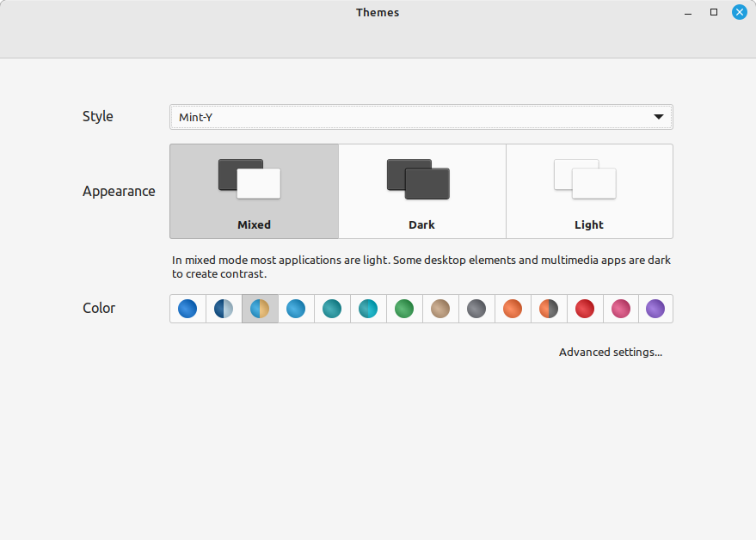Select the green accent color
The image size is (756, 540).
pos(404,309)
